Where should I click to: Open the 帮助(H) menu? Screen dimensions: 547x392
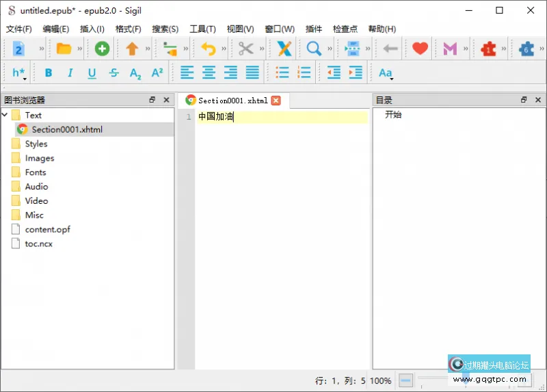(x=382, y=29)
